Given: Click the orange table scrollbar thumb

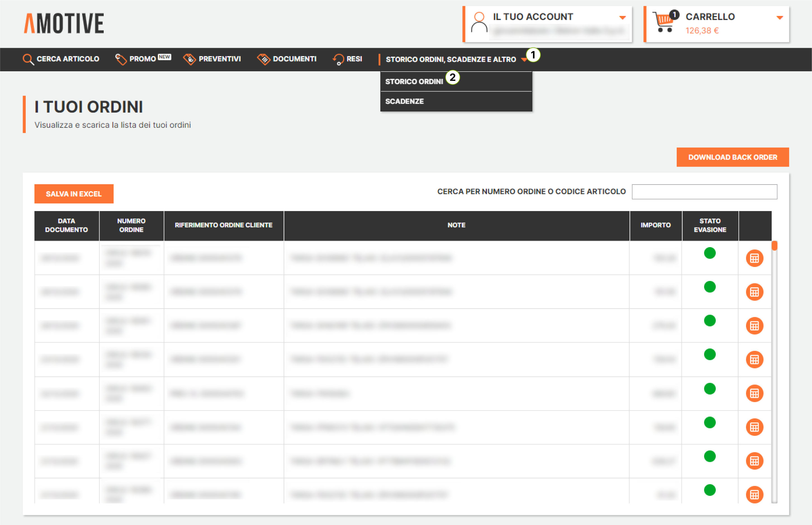Looking at the screenshot, I should point(775,245).
